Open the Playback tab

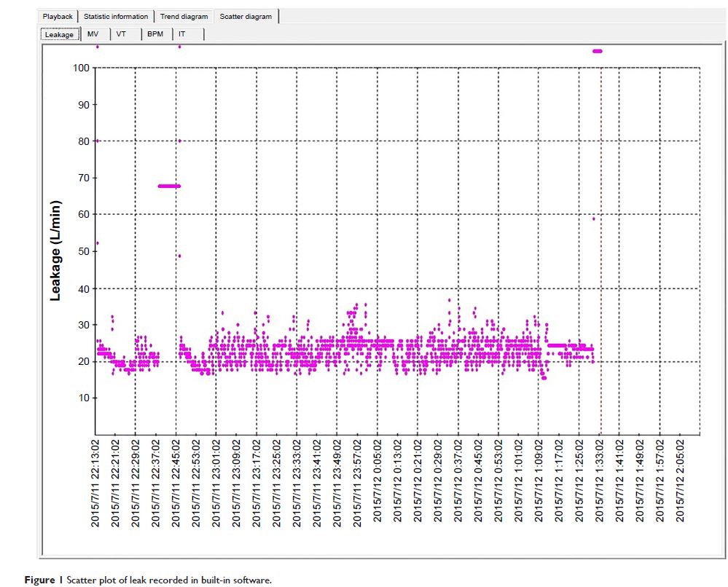click(58, 16)
